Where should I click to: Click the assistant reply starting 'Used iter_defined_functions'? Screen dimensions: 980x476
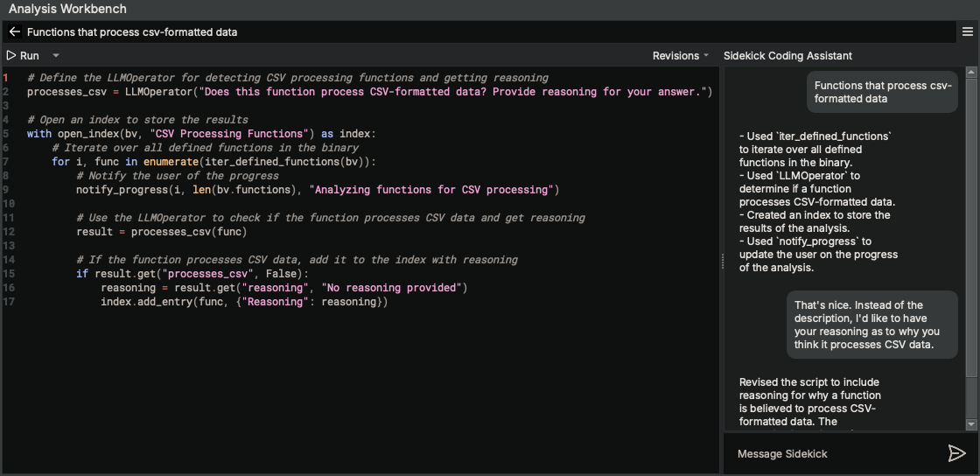click(x=818, y=202)
